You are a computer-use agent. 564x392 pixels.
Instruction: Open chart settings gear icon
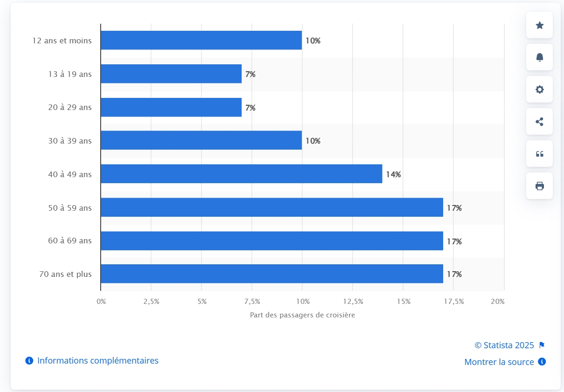pyautogui.click(x=539, y=89)
